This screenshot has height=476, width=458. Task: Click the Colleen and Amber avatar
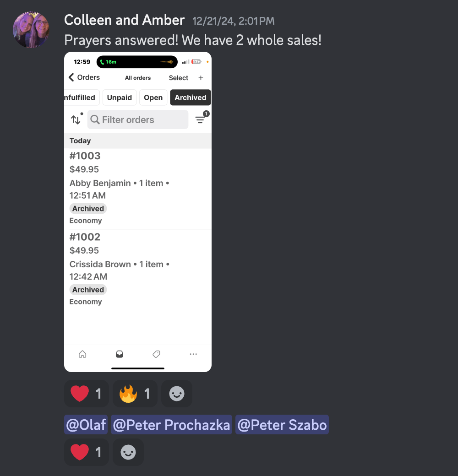[31, 30]
